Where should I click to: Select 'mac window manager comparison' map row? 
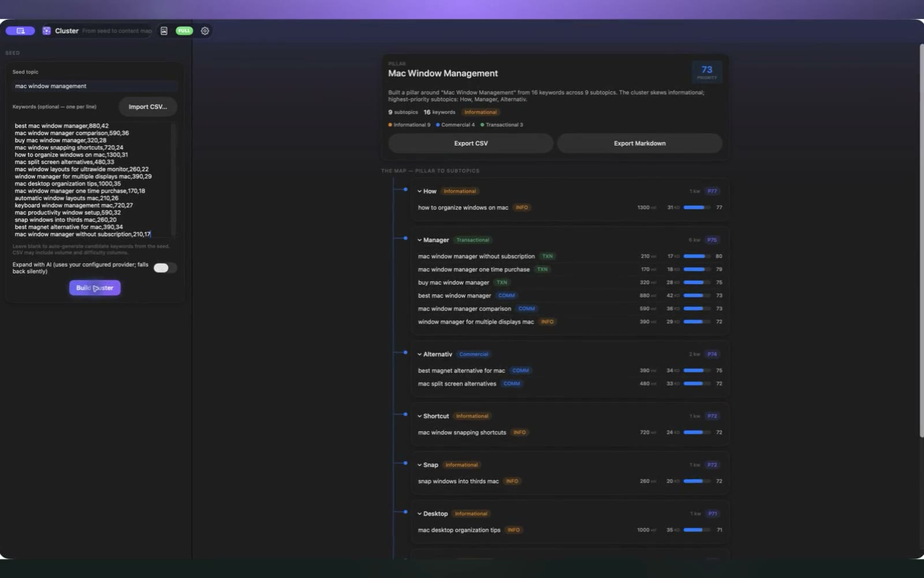click(x=569, y=309)
